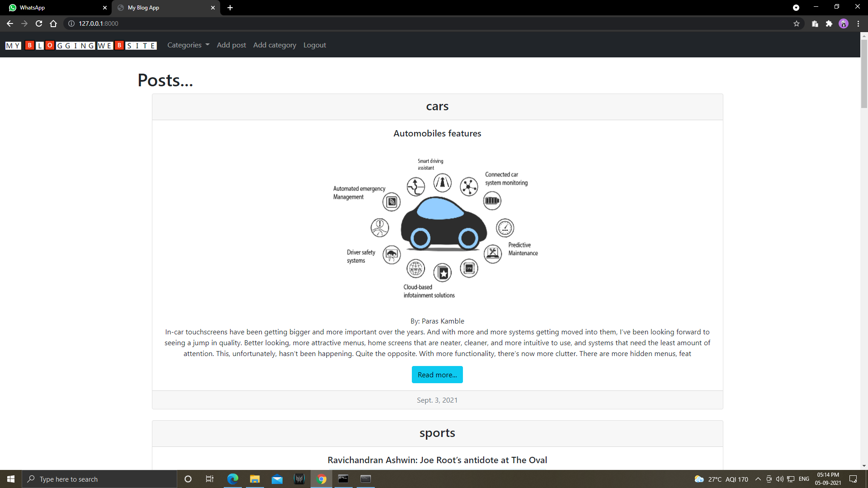Viewport: 868px width, 488px height.
Task: Open Chrome three-dot menu
Action: [858, 23]
